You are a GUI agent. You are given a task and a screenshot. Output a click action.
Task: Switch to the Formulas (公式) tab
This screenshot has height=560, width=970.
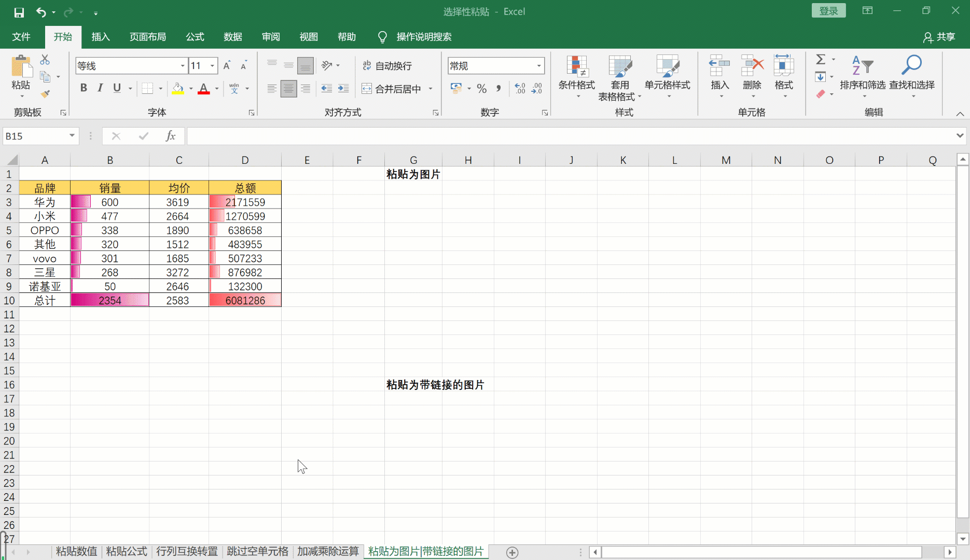[x=195, y=37]
